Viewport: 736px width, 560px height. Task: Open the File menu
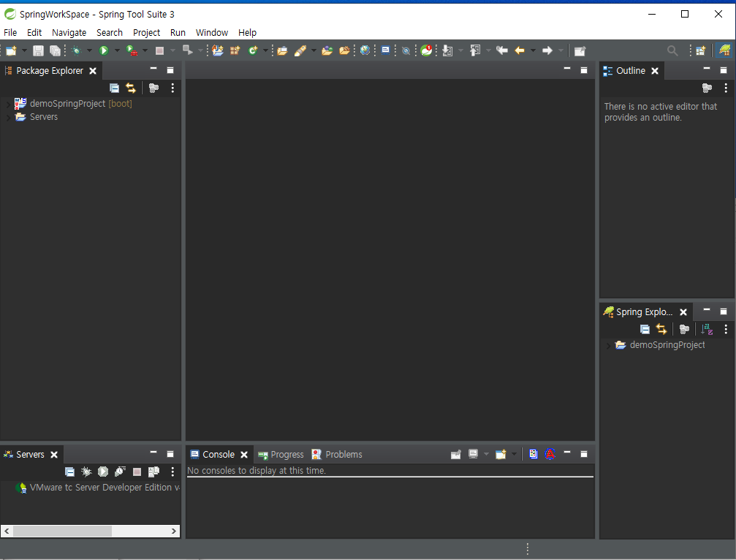point(10,32)
